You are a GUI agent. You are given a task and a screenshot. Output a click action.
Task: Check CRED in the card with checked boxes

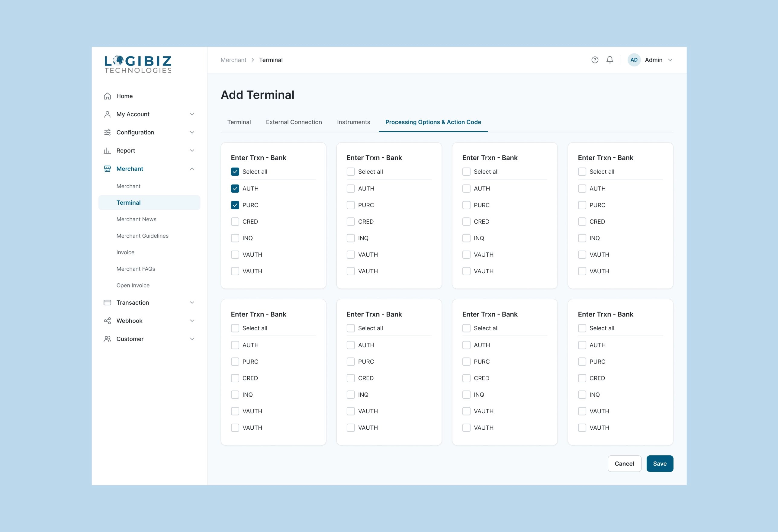235,222
